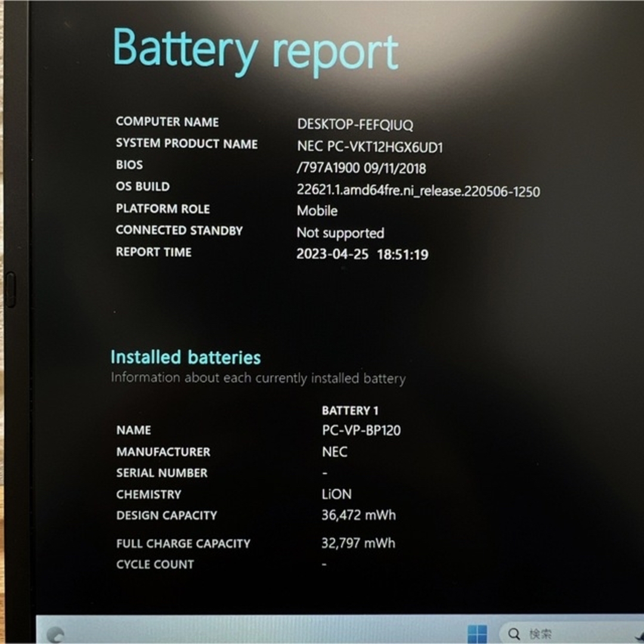Open the Windows Start menu
The height and width of the screenshot is (644, 644).
tap(477, 633)
